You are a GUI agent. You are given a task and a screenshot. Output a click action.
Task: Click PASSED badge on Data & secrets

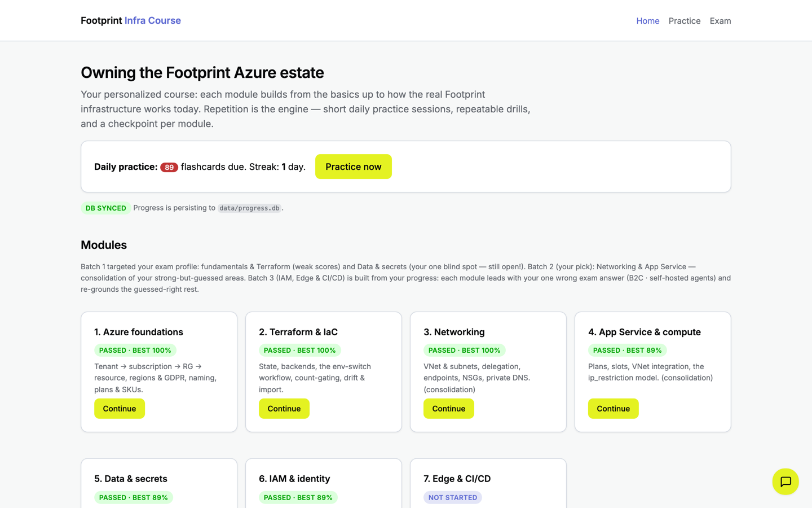click(134, 497)
